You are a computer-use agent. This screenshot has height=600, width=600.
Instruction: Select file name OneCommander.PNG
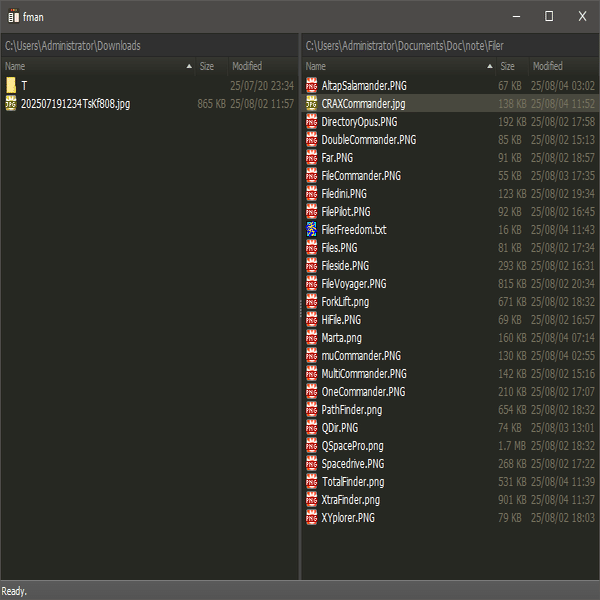point(363,391)
